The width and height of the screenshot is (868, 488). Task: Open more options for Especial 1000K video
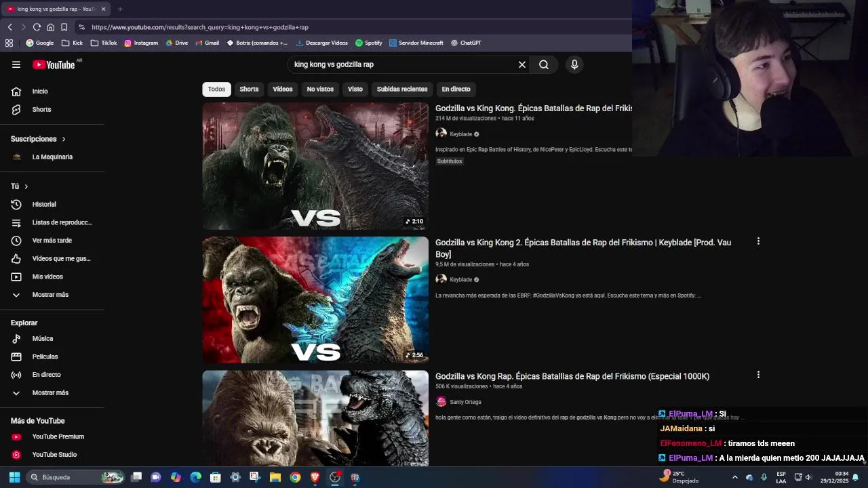pyautogui.click(x=758, y=375)
